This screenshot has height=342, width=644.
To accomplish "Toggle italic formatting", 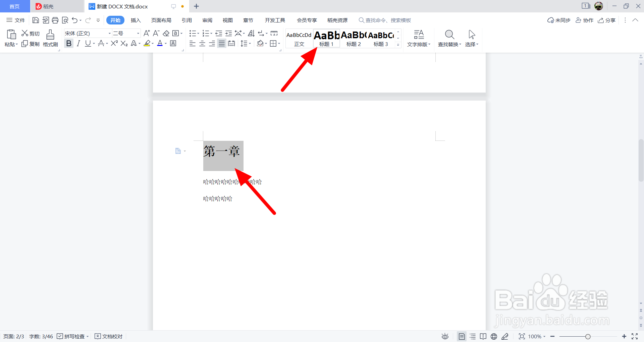I will [x=78, y=44].
